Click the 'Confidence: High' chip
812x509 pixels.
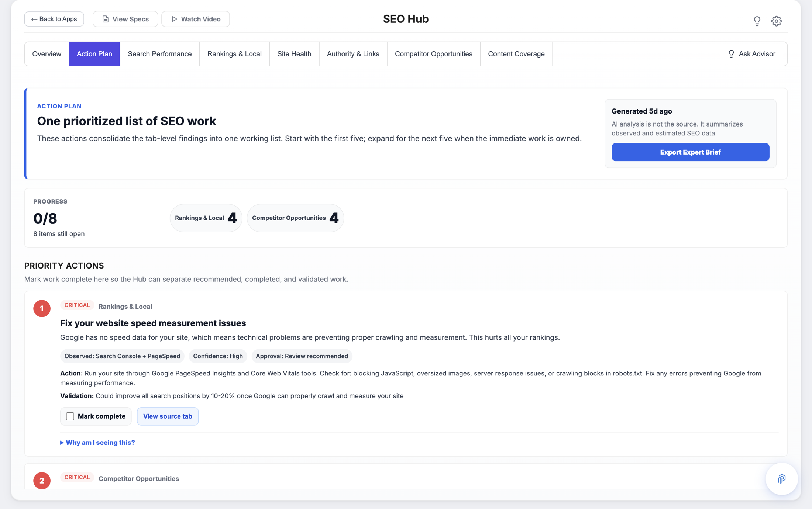pyautogui.click(x=218, y=356)
